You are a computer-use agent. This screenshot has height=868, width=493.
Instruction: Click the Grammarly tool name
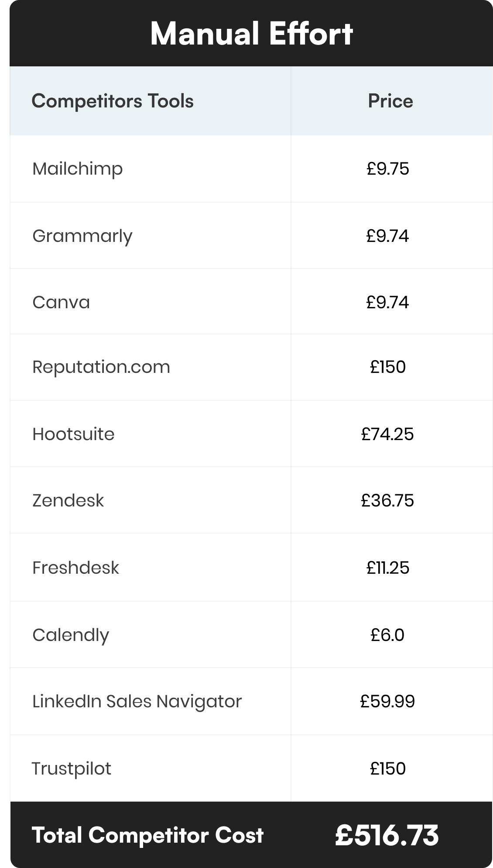82,236
